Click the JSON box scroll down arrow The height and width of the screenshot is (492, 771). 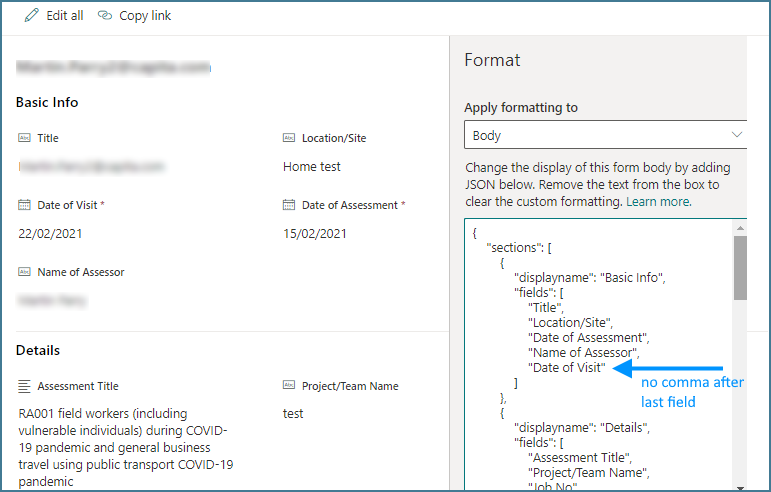click(x=740, y=487)
